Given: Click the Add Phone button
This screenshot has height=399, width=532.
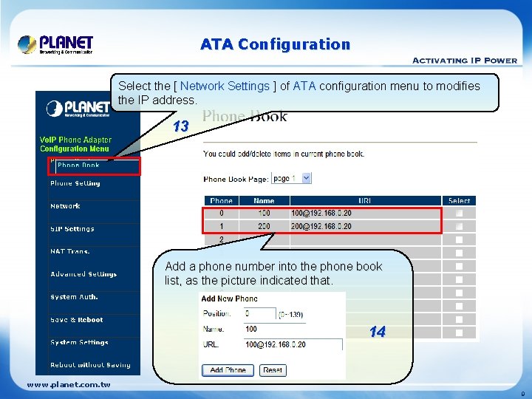Looking at the screenshot, I should tap(228, 370).
